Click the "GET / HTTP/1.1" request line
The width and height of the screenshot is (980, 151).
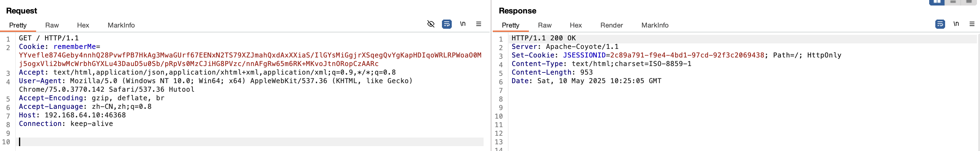[49, 38]
